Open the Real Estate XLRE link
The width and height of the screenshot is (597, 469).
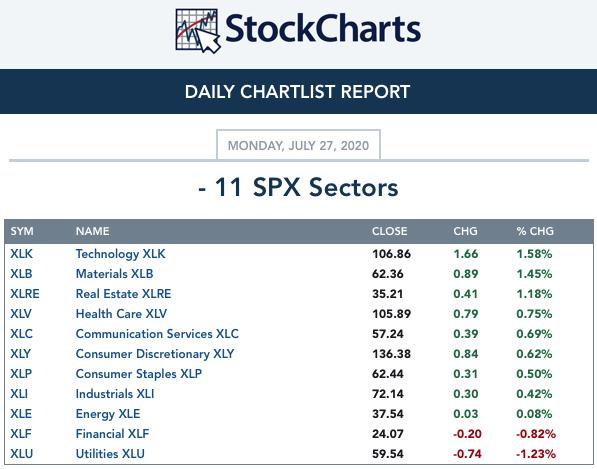123,294
